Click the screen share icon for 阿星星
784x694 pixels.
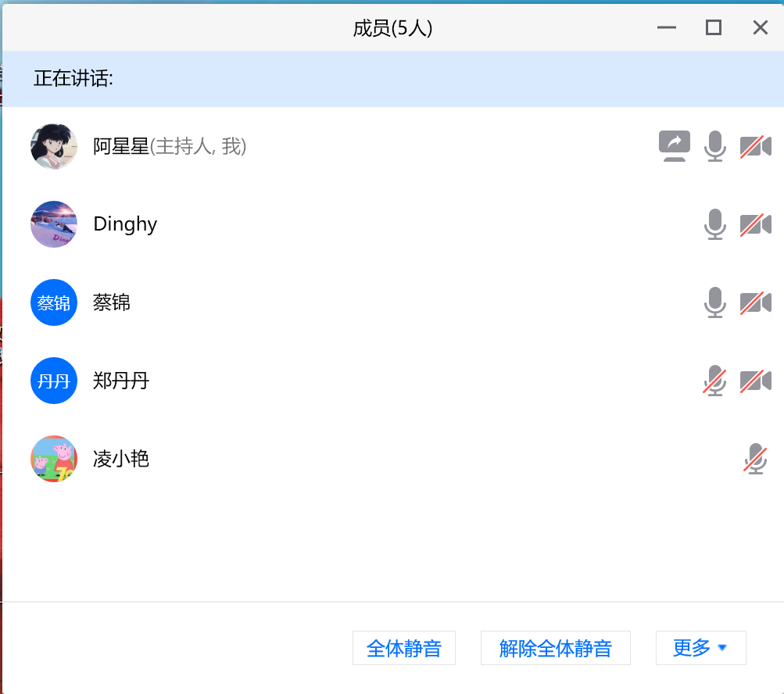674,146
